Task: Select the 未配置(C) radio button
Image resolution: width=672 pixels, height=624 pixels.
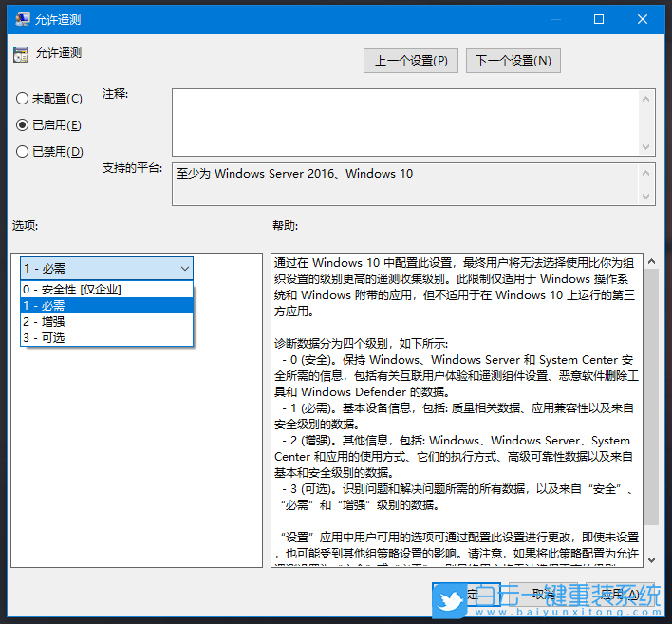Action: pos(48,99)
